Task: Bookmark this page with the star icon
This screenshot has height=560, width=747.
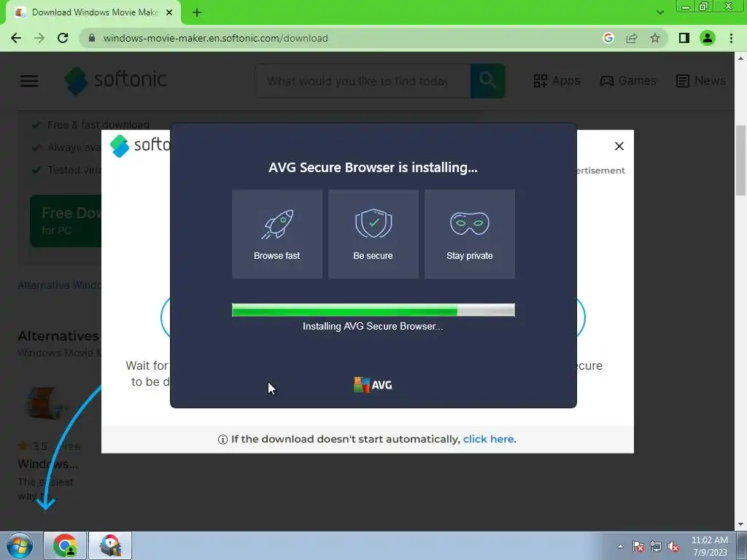Action: [x=655, y=38]
